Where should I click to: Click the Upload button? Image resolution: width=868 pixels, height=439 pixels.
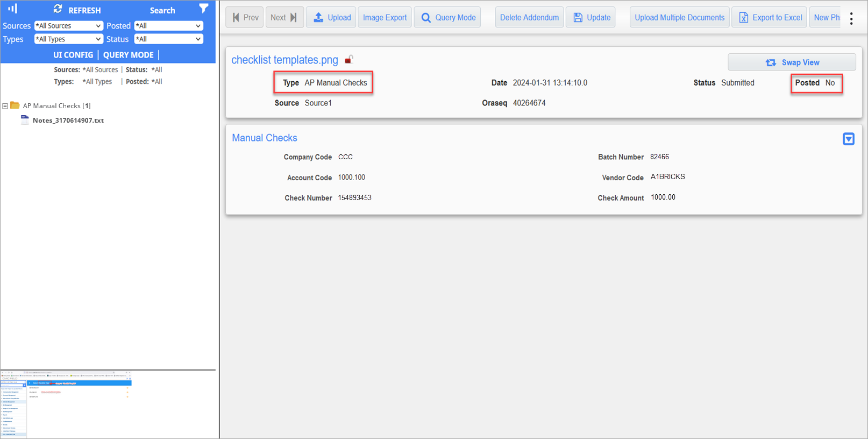tap(331, 17)
